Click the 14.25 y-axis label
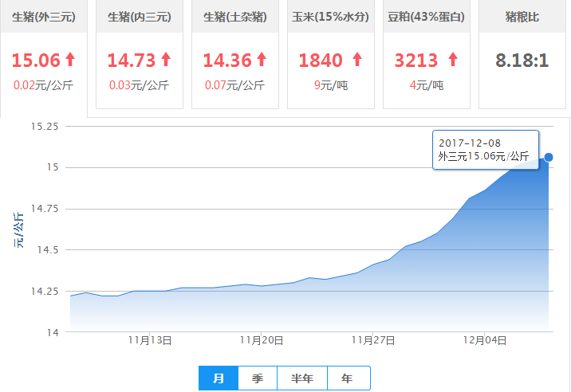571x392 pixels. pos(45,292)
